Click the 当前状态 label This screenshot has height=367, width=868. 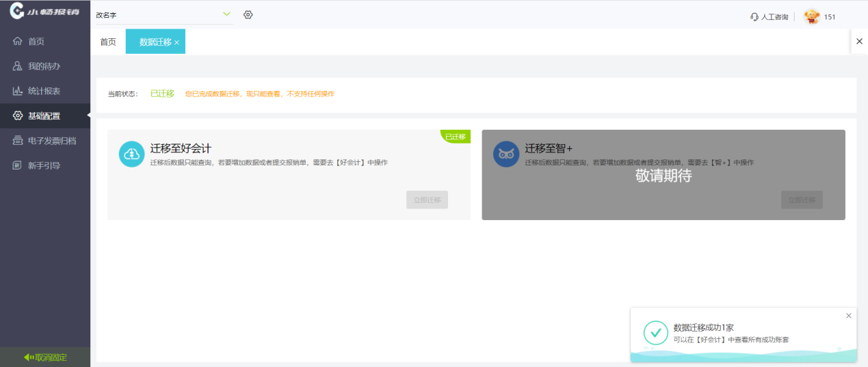(x=123, y=94)
